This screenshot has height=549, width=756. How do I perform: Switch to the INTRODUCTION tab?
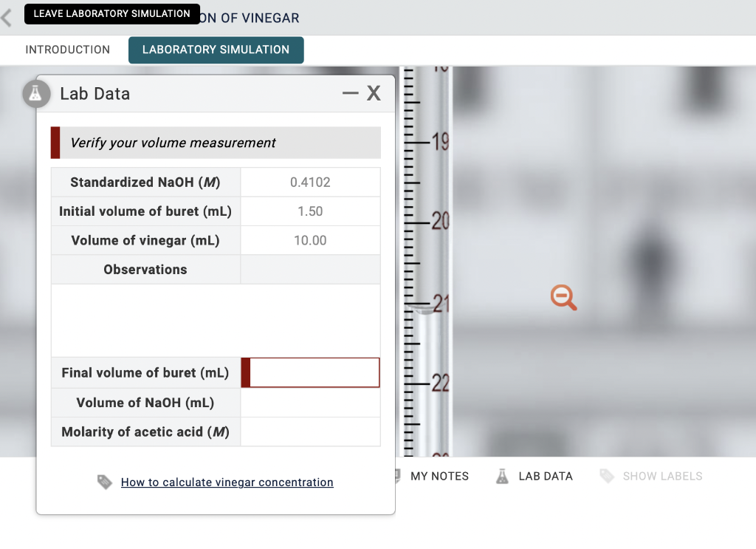68,50
